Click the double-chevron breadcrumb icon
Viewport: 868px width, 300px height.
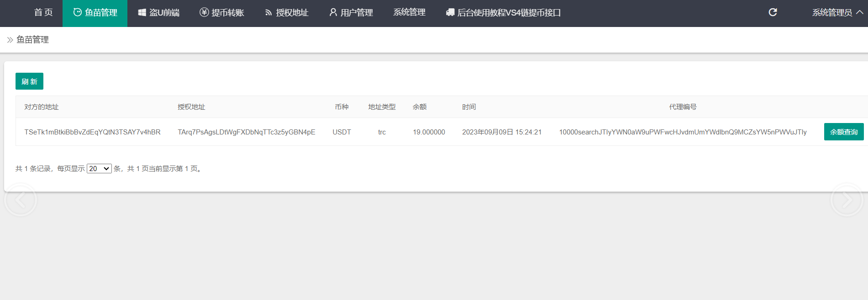click(10, 40)
